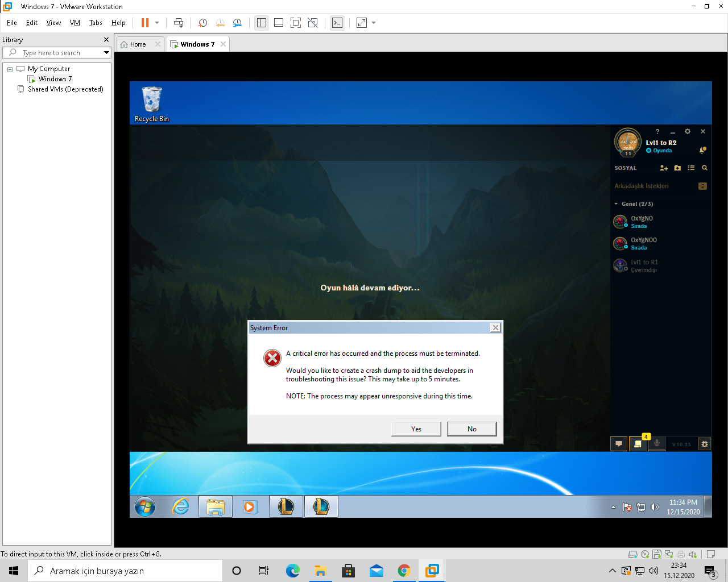Take a snapshot of the VM
The image size is (728, 582).
(x=202, y=23)
